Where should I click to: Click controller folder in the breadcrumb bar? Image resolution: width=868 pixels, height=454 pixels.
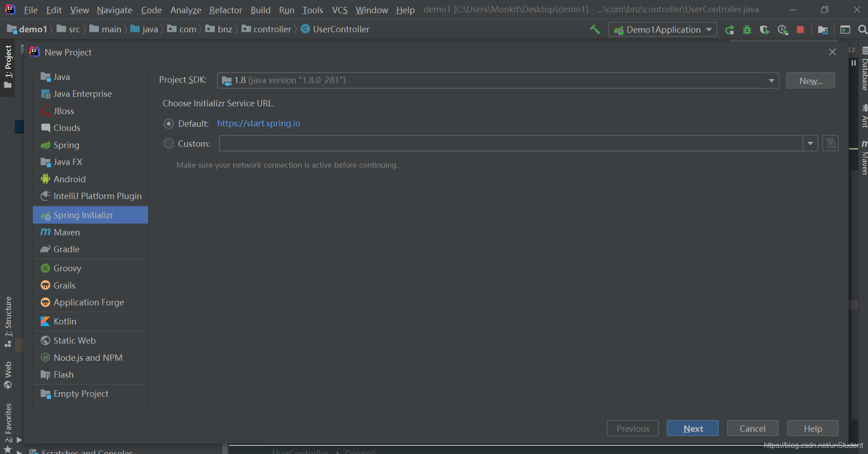pos(266,30)
